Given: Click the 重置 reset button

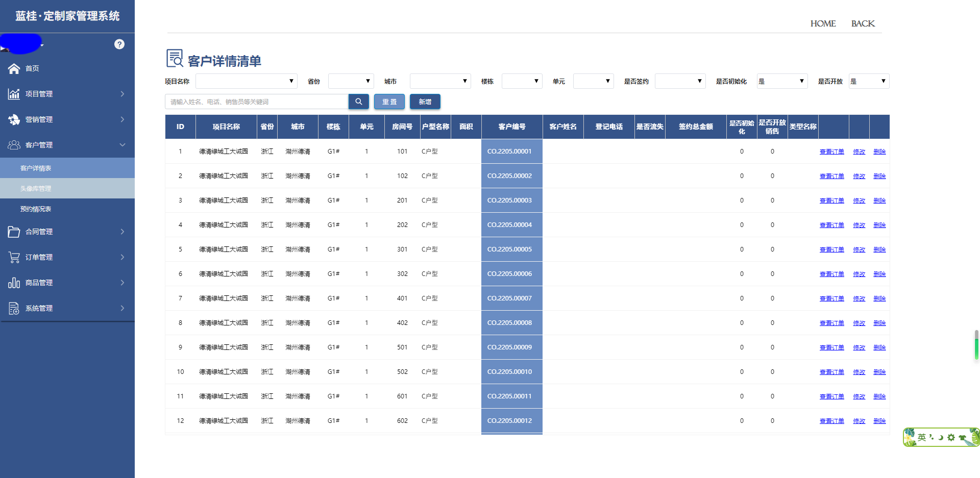Looking at the screenshot, I should [x=389, y=102].
